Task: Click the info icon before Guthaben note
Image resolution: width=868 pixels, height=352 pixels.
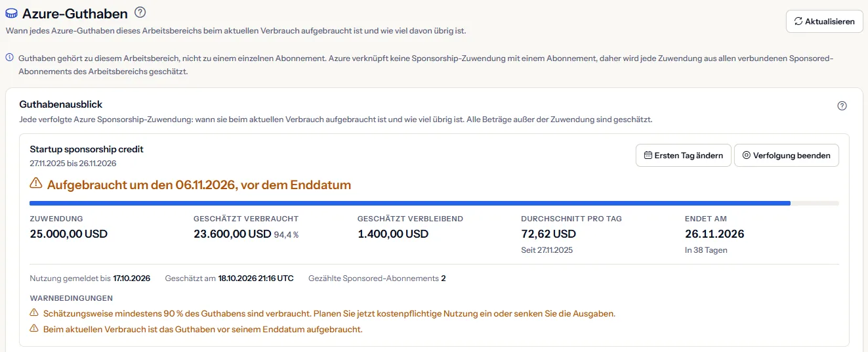Action: pos(10,58)
